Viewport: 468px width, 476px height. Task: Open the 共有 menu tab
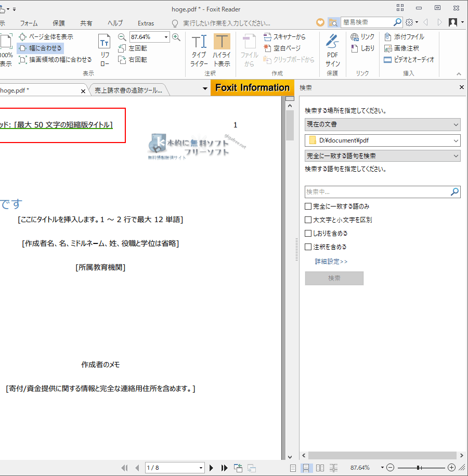pos(86,23)
